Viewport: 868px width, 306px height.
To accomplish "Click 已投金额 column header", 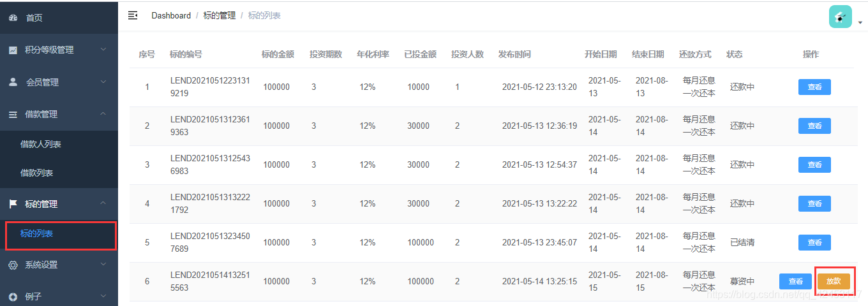I will point(420,54).
